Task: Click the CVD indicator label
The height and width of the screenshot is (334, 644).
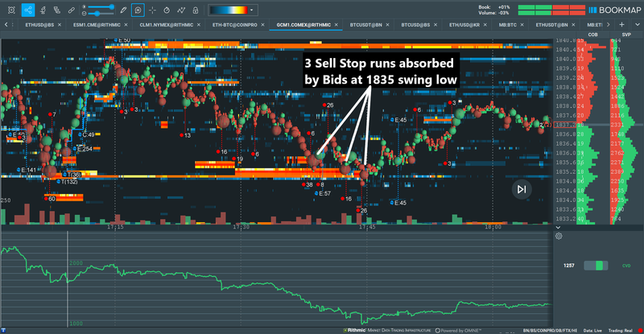Action: 626,266
